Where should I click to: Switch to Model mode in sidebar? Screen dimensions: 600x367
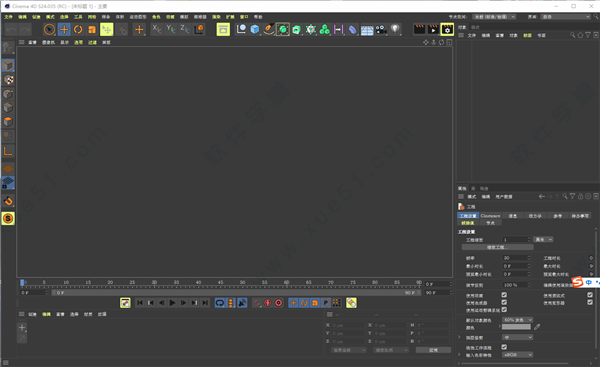point(8,65)
